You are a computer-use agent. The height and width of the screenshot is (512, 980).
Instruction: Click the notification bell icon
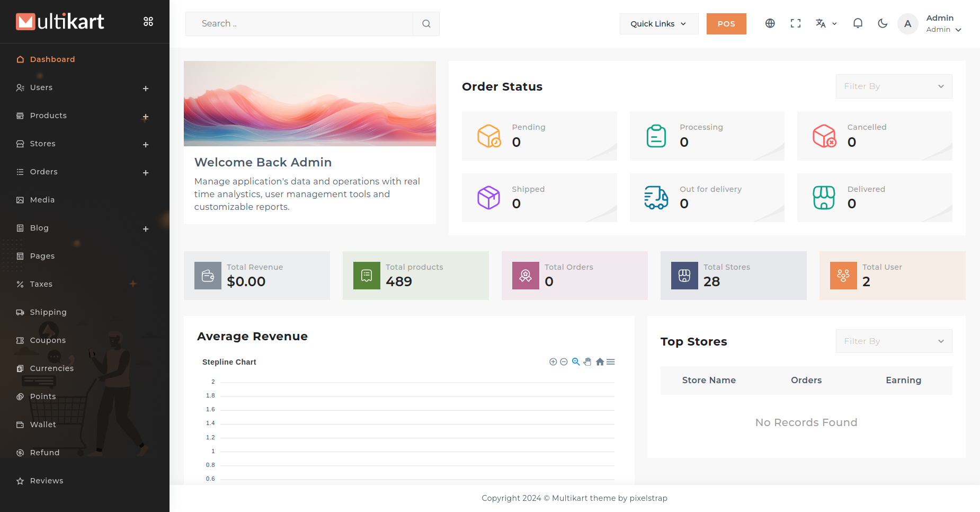pos(858,23)
